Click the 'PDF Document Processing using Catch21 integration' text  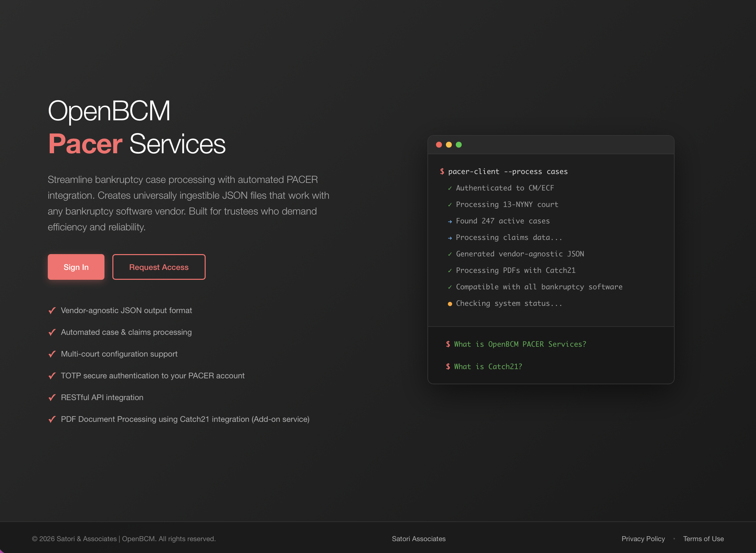[x=185, y=419]
